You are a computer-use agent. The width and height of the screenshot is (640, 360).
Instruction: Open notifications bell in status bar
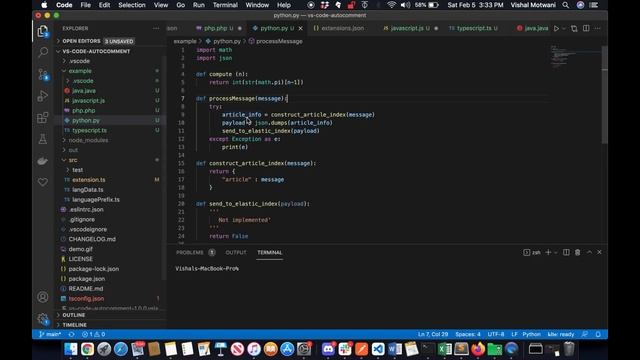click(598, 334)
